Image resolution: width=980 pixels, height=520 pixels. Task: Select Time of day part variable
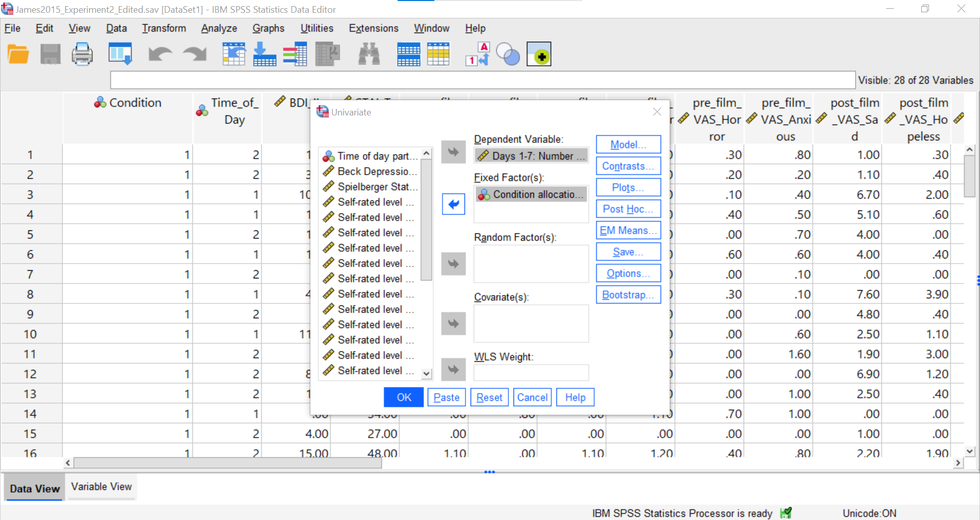click(x=371, y=156)
